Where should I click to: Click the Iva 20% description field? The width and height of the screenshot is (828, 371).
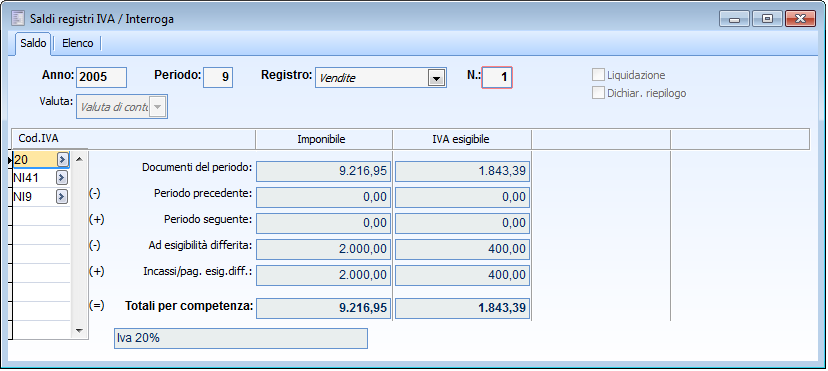pyautogui.click(x=241, y=338)
